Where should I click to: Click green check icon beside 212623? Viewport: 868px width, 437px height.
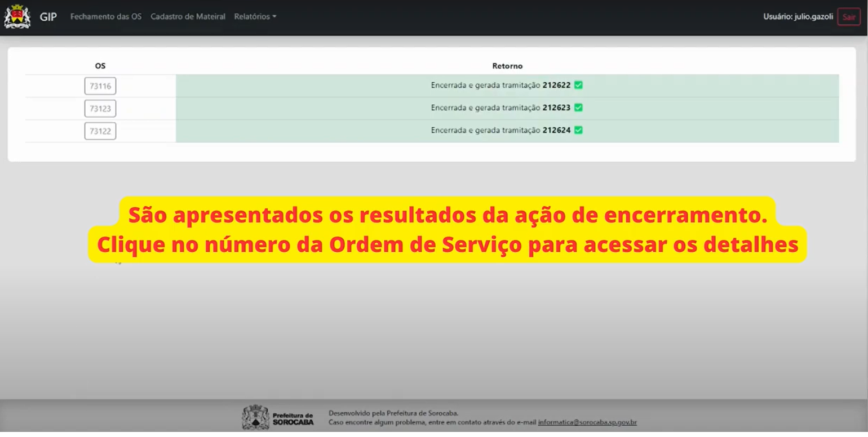click(578, 108)
